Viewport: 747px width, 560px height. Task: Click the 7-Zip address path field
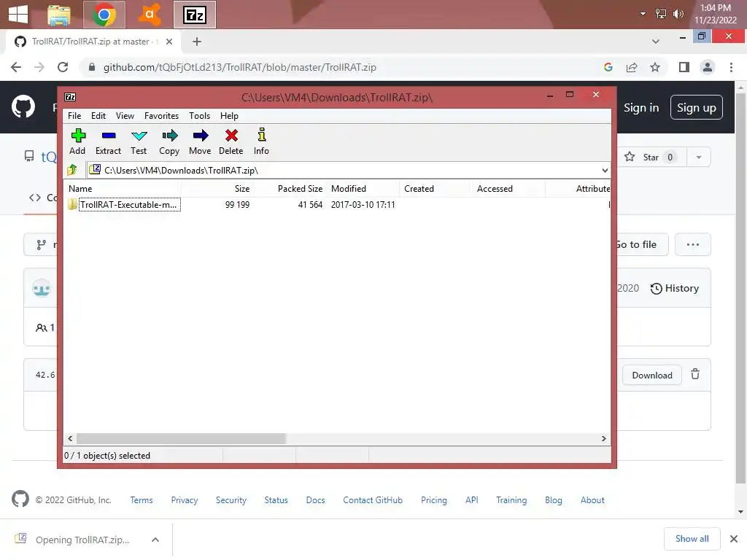(348, 171)
